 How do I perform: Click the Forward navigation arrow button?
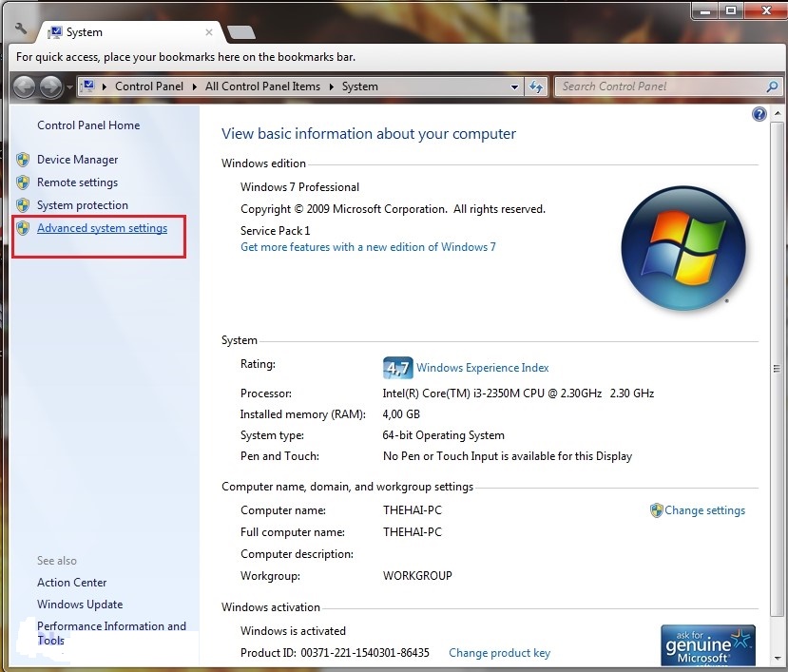pyautogui.click(x=50, y=86)
